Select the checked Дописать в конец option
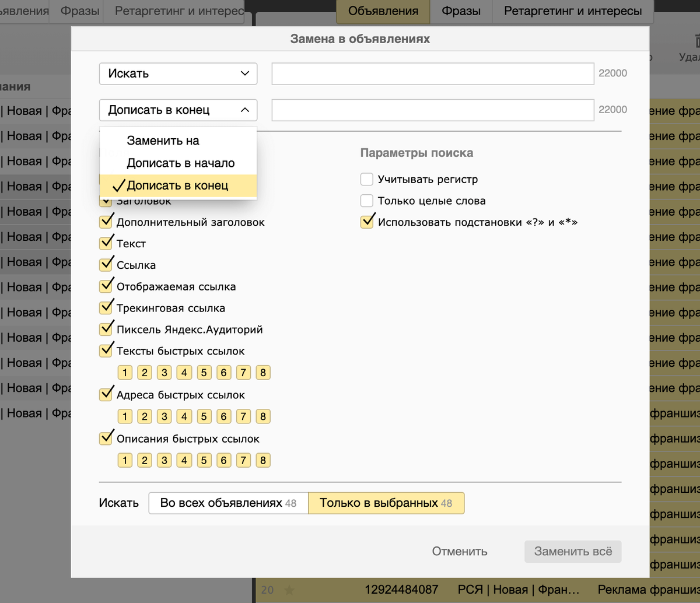The image size is (700, 603). pyautogui.click(x=178, y=186)
